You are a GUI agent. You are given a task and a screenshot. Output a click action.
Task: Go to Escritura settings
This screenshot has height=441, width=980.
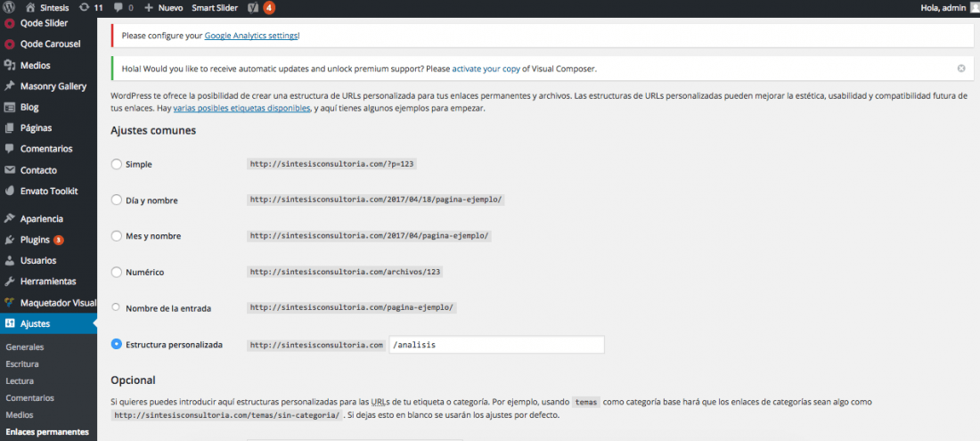pos(22,363)
